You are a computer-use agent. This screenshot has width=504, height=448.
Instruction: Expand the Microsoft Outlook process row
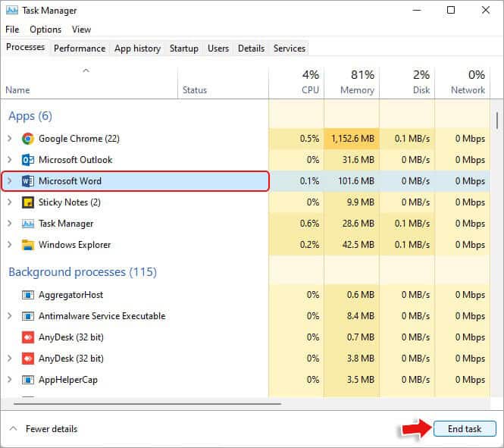coord(10,160)
